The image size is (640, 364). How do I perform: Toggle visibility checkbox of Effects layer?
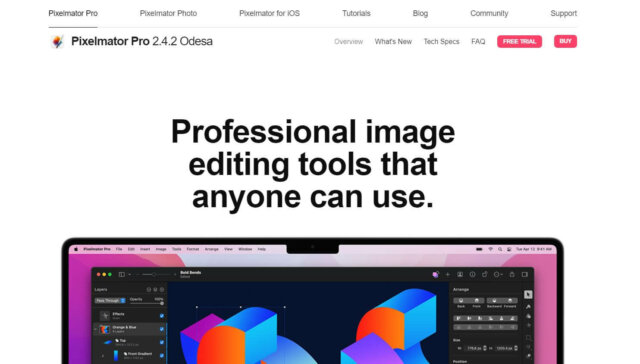[x=162, y=316]
